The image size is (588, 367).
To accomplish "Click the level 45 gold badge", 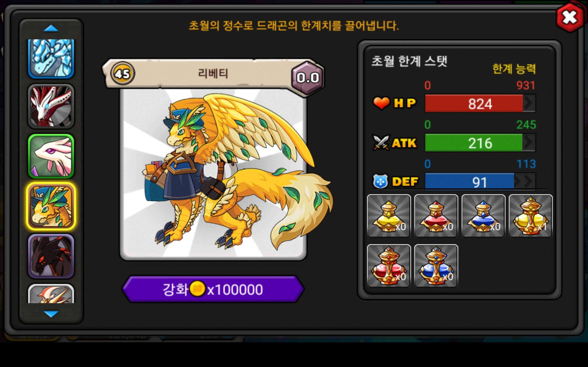I will pyautogui.click(x=122, y=73).
